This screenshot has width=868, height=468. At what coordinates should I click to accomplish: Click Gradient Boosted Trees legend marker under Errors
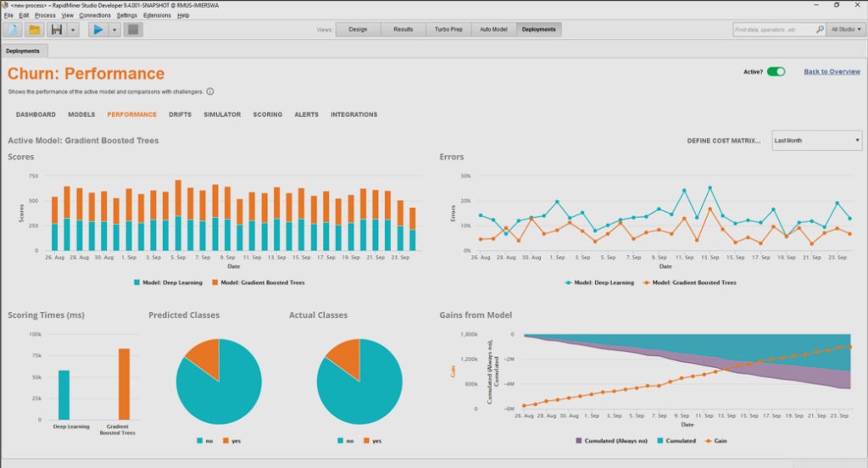click(x=646, y=282)
